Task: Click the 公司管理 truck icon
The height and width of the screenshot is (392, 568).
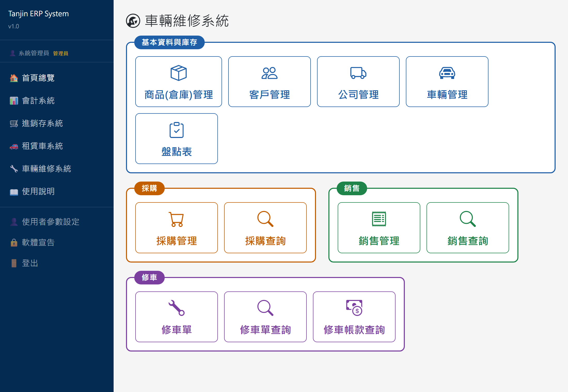Action: coord(358,73)
